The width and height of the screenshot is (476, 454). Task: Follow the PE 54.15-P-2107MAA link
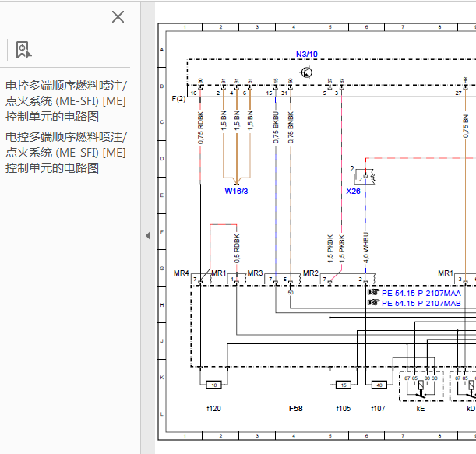pyautogui.click(x=421, y=293)
